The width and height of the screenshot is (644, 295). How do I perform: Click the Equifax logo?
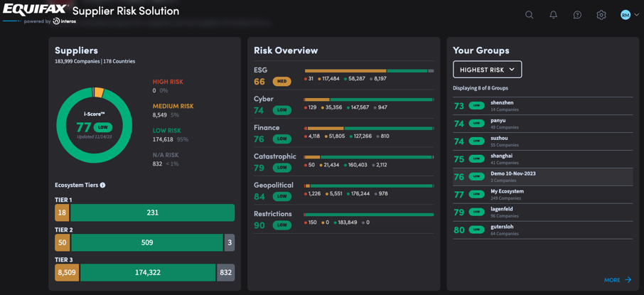click(36, 10)
